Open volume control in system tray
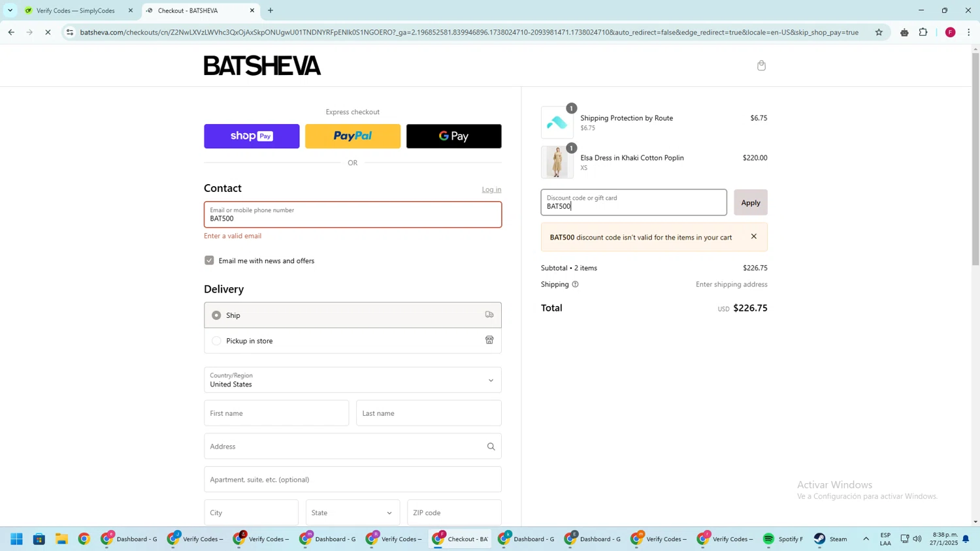 [x=917, y=539]
